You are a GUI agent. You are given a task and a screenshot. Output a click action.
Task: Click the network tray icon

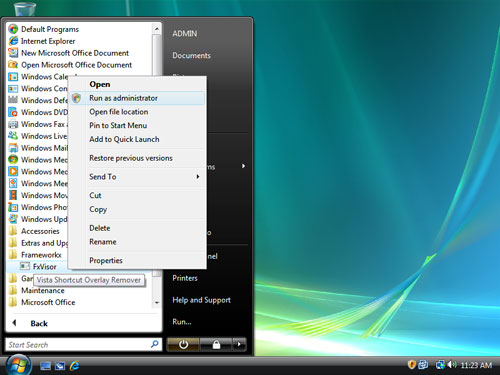440,365
